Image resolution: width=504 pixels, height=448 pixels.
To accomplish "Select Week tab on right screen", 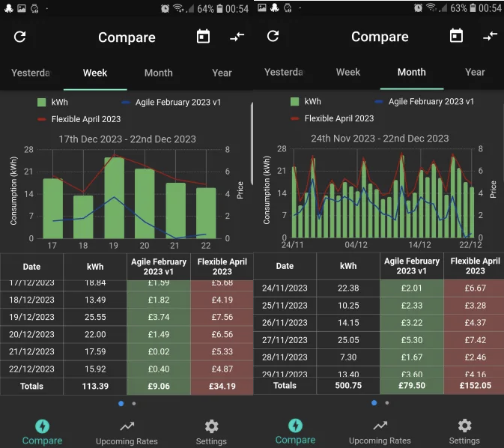I will pyautogui.click(x=348, y=73).
